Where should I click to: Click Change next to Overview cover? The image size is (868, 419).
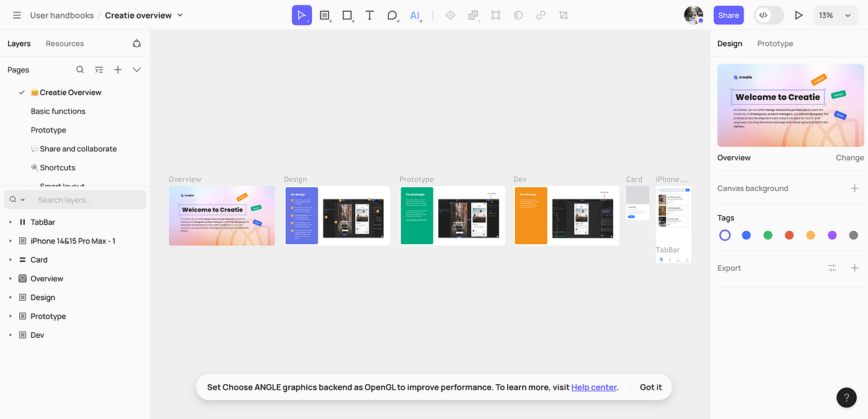pos(849,157)
